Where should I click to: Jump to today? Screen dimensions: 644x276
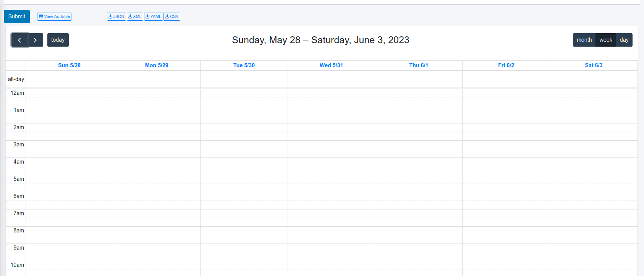(58, 40)
